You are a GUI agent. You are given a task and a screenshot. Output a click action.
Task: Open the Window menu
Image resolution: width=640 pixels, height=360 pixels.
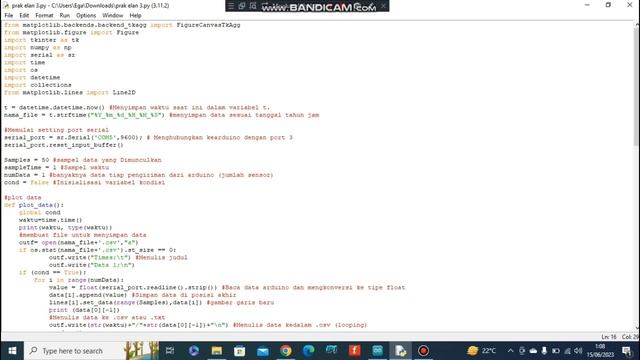coord(112,16)
